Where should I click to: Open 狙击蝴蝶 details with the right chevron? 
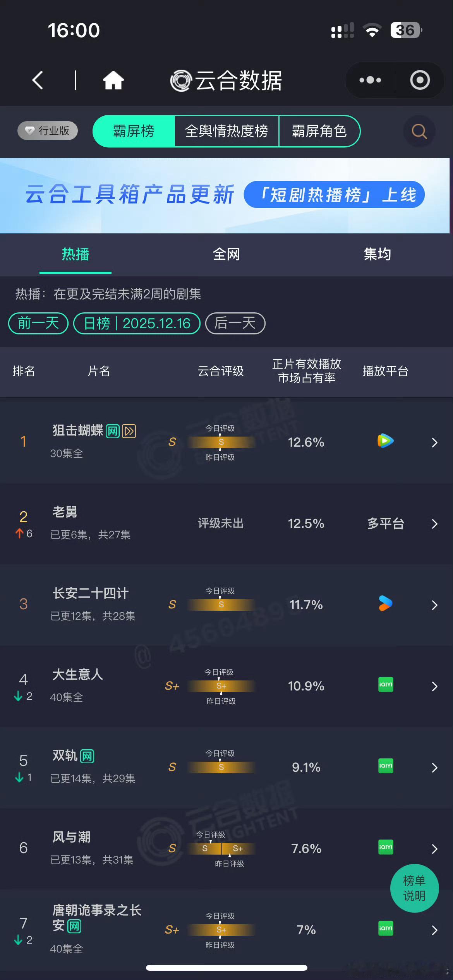coord(434,442)
